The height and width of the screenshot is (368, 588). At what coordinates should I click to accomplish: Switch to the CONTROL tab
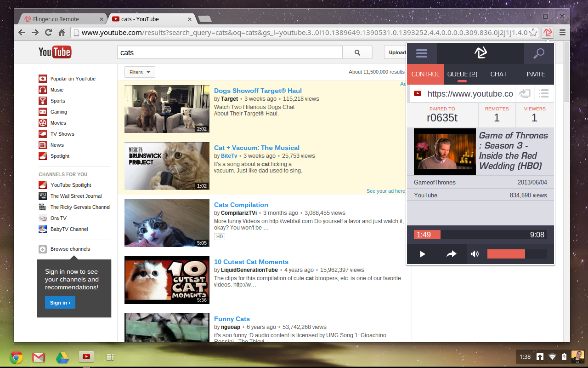point(425,74)
